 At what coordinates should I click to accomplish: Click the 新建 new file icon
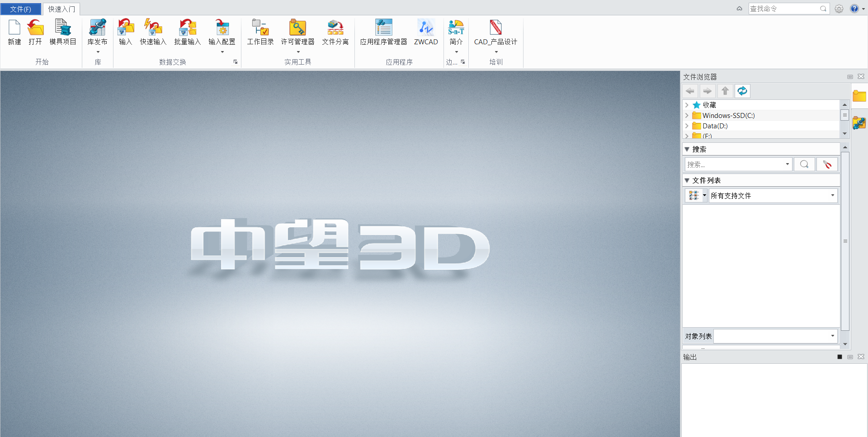tap(14, 28)
